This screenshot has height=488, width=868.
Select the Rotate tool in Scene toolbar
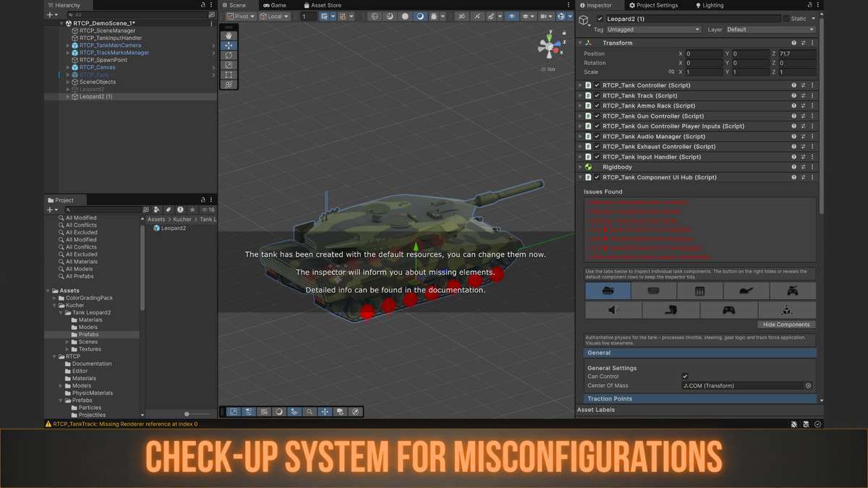point(229,55)
